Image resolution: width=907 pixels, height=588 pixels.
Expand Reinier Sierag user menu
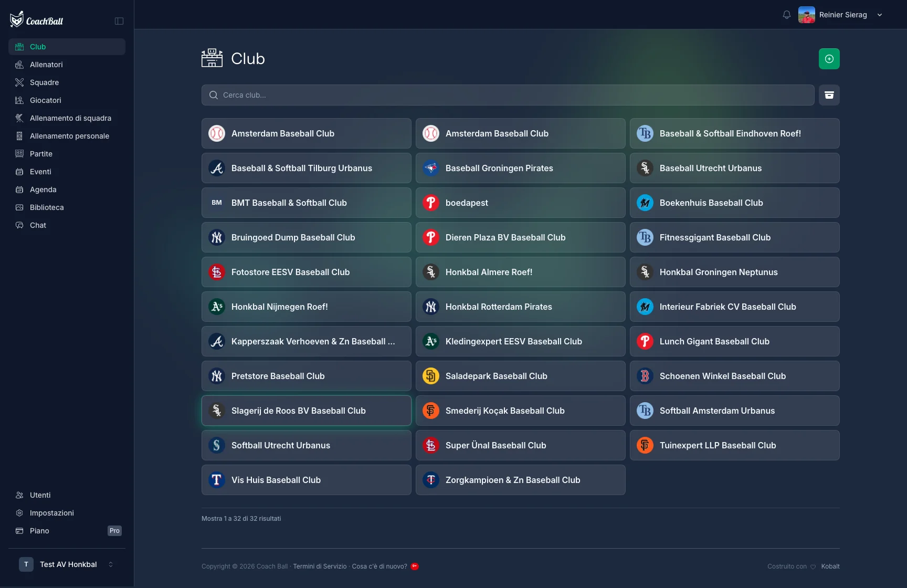pos(879,15)
